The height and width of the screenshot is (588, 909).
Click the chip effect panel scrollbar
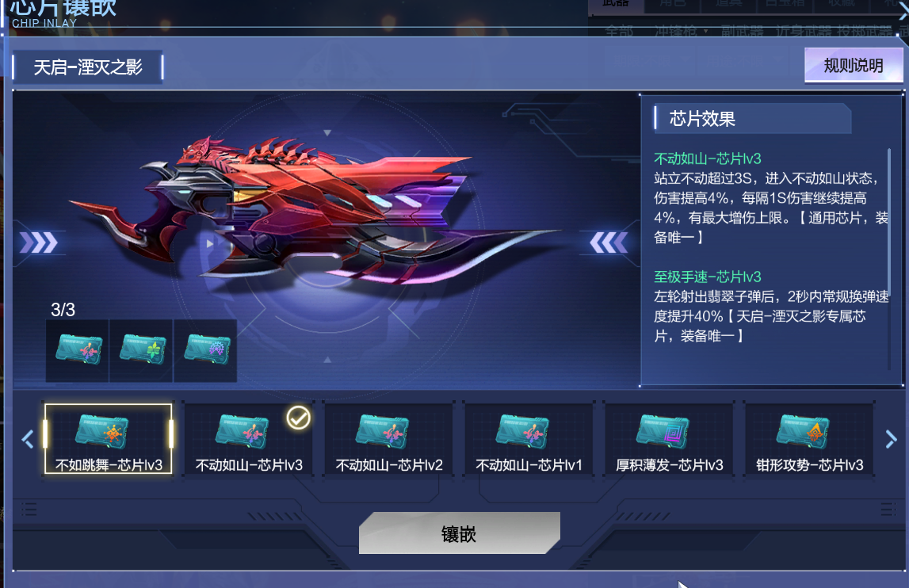coord(888,259)
